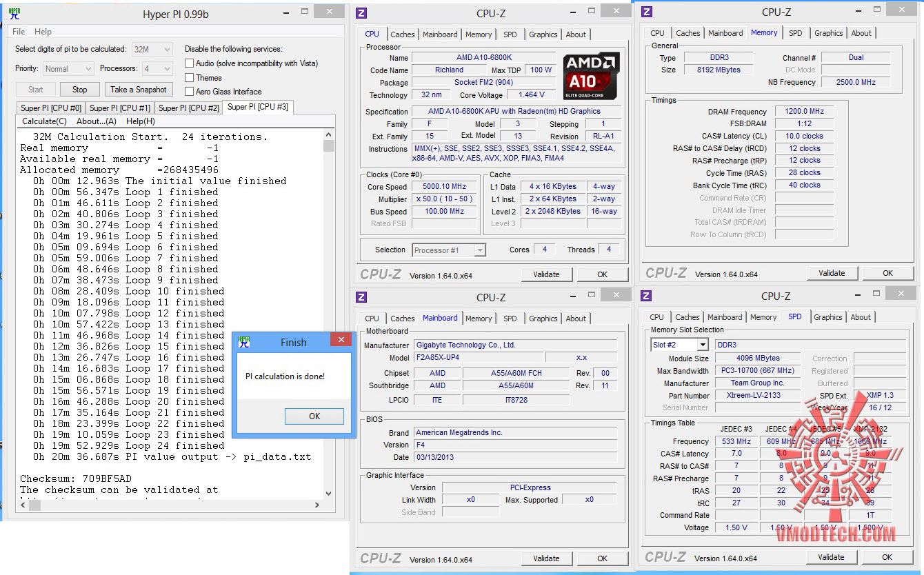Screen dimensions: 924x575
Task: Enable Audio service disable checkbox
Action: pos(190,63)
